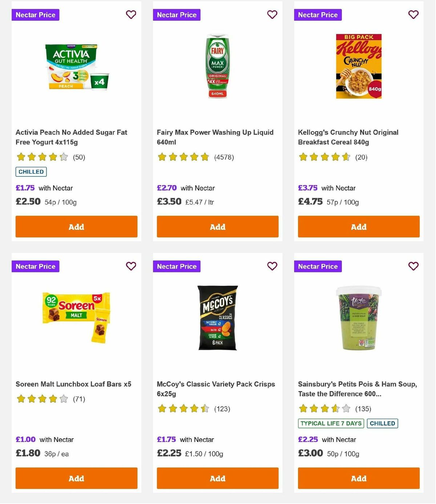Click the TYPICAL LIFE 7 DAYS label

point(331,423)
